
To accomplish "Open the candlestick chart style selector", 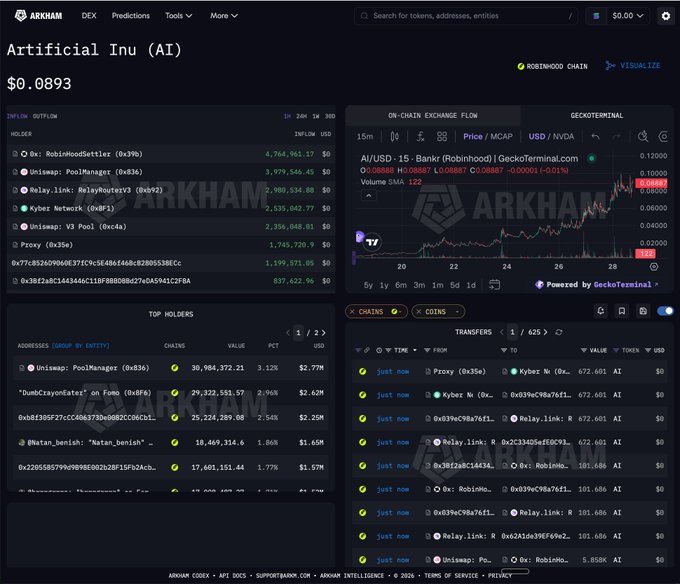I will pos(394,137).
